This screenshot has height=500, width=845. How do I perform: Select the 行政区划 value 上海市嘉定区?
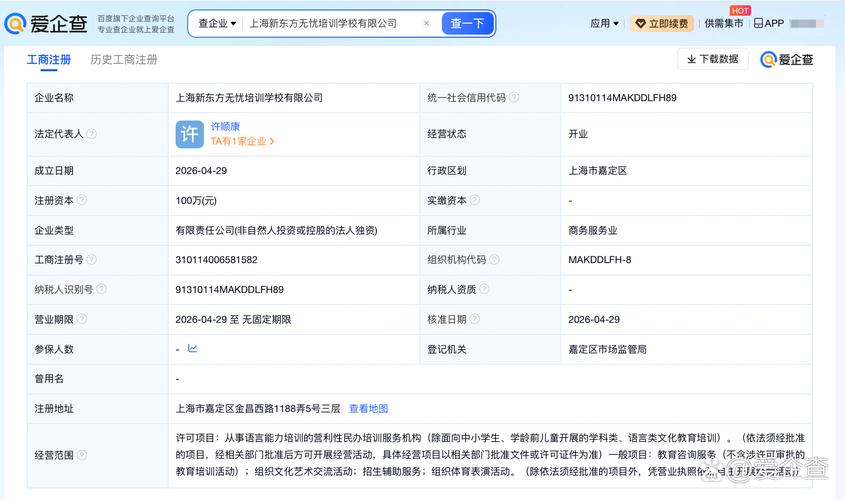tap(598, 171)
